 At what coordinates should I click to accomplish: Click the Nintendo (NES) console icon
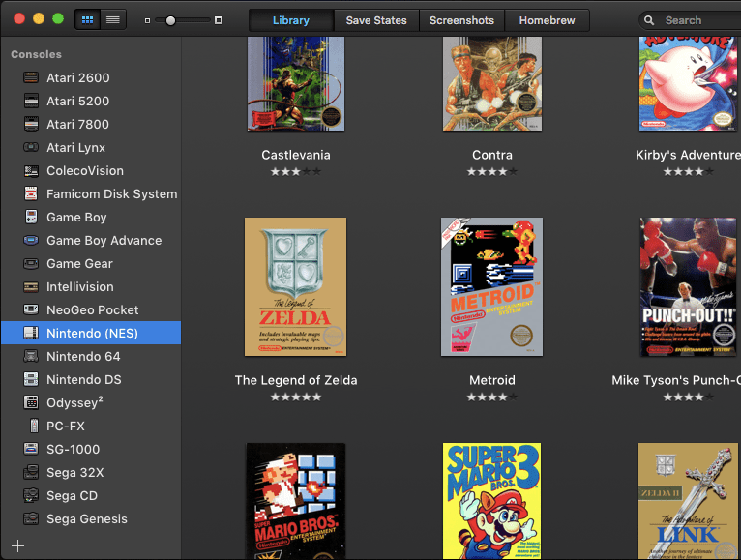[x=31, y=333]
